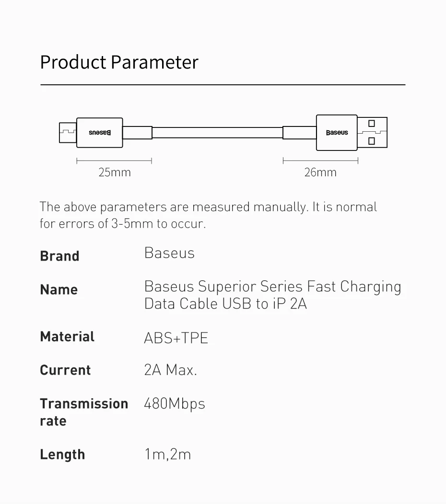Click the Transmission rate label
446x504 pixels.
pyautogui.click(x=83, y=412)
